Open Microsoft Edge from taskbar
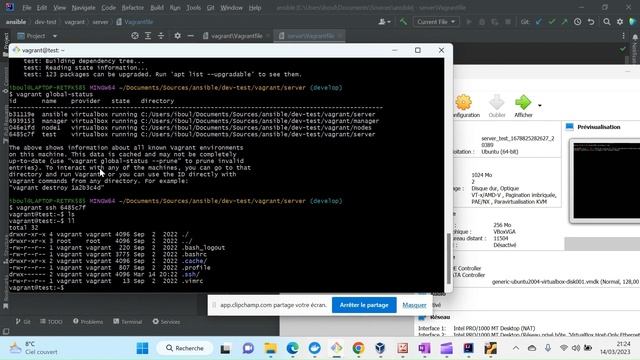 click(292, 348)
